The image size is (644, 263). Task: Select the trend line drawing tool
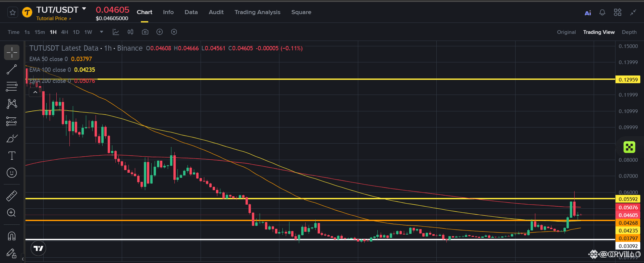[12, 69]
